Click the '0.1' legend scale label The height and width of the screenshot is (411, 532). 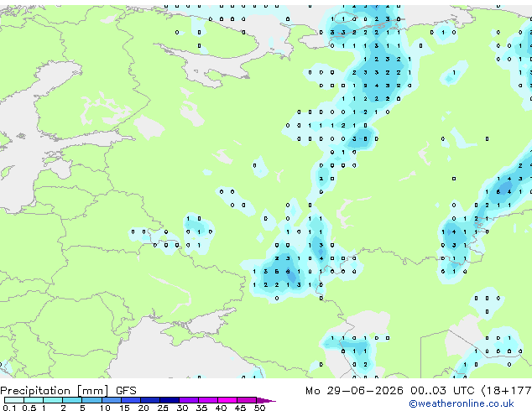[x=9, y=408]
